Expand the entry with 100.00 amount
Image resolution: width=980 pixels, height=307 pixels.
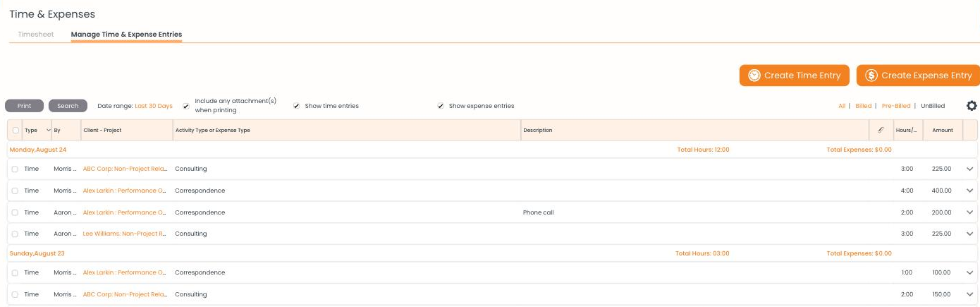click(x=969, y=272)
